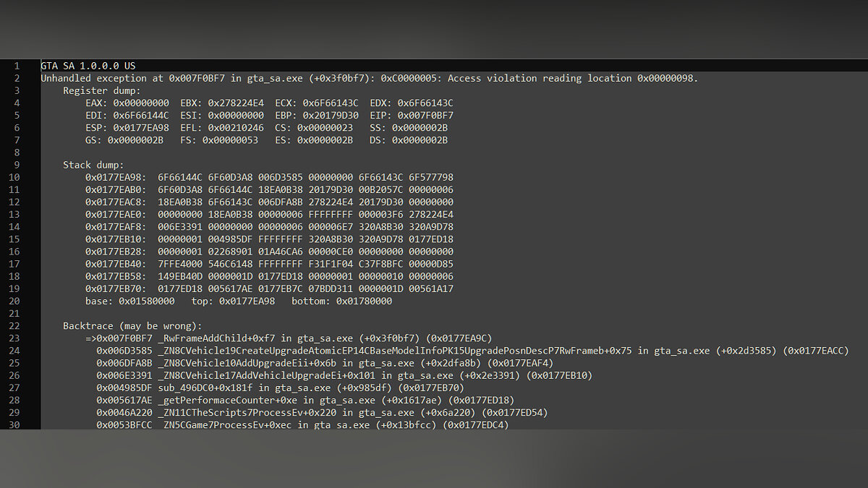Click the 'bottom: 0x01780000' text

[341, 301]
